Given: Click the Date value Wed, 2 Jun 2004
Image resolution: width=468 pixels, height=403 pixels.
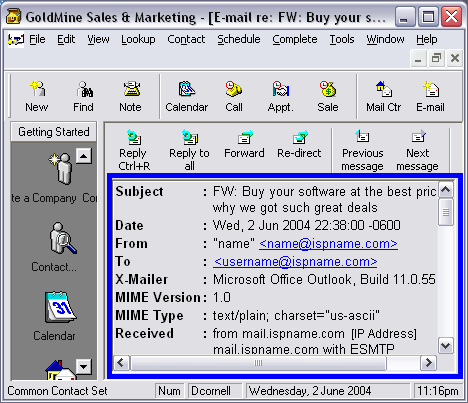Looking at the screenshot, I should [x=307, y=225].
